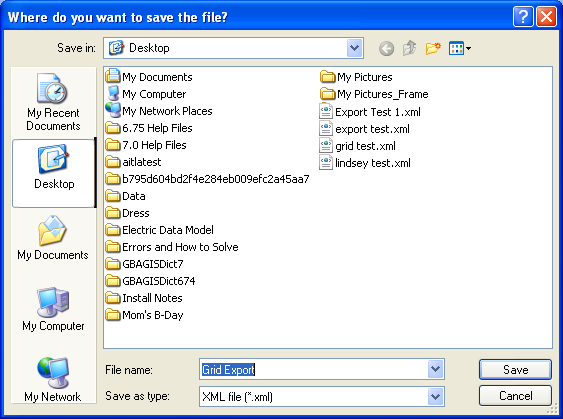Select the 'Errors and How to Solve' folder
Viewport: 563px width, 419px height.
pyautogui.click(x=180, y=247)
